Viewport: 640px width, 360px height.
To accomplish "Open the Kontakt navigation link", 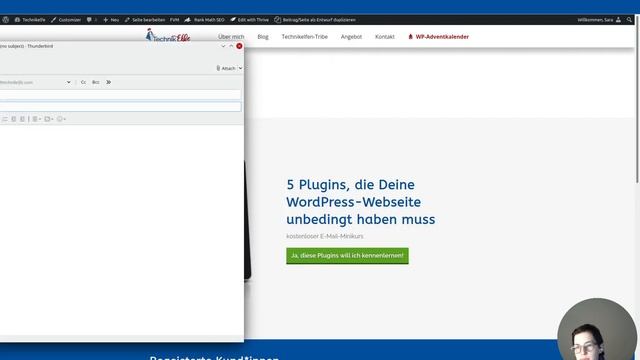I will (385, 37).
